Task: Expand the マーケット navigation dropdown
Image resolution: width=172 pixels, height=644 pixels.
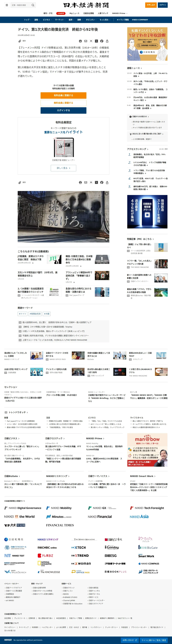Action: tap(60, 20)
